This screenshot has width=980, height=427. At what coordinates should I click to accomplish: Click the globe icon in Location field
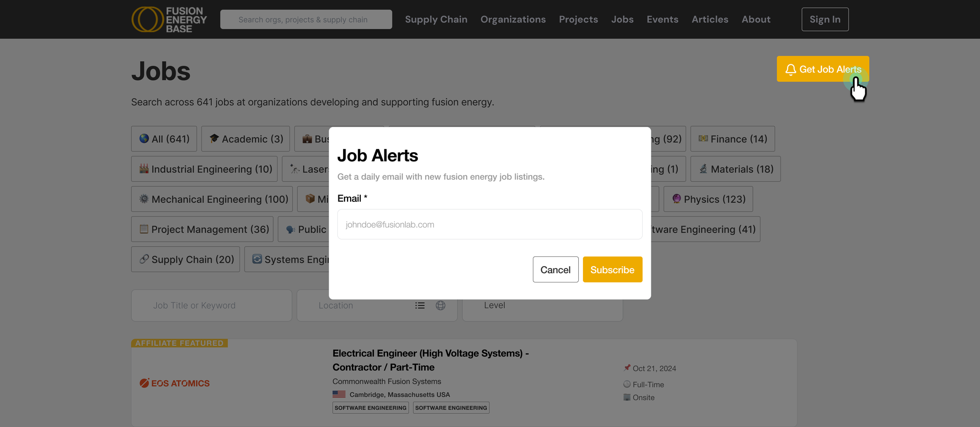pyautogui.click(x=440, y=305)
